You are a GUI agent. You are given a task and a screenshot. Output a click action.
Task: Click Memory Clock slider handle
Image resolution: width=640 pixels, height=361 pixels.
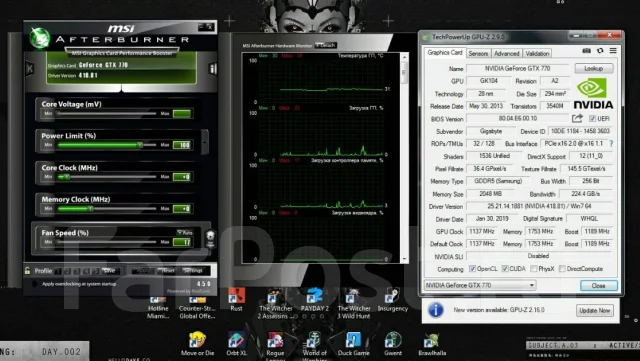tap(91, 209)
